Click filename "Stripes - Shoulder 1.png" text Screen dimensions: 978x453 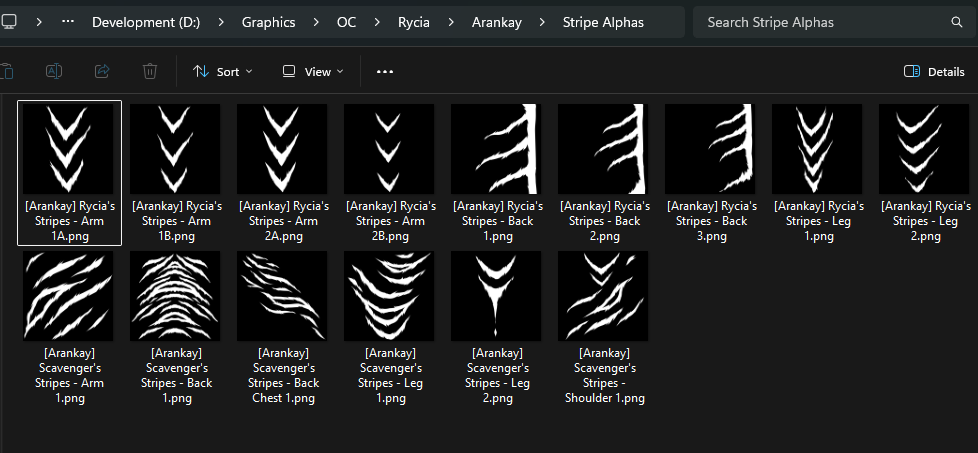pos(604,390)
